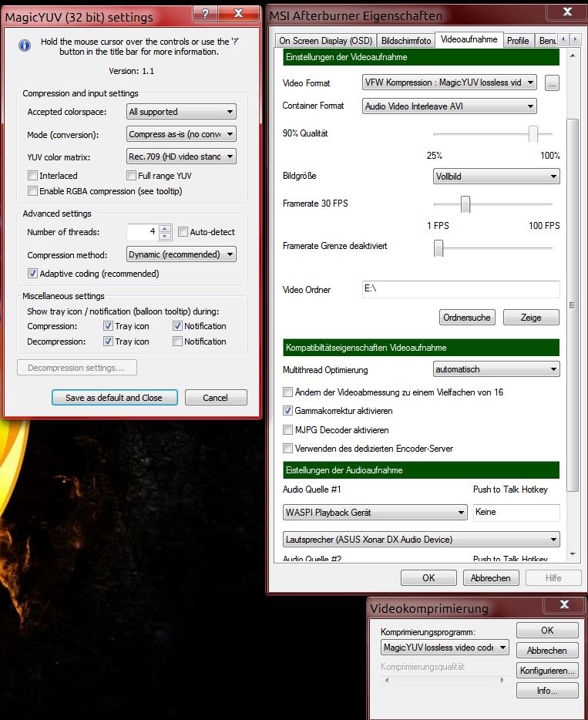
Task: Switch to Bildschirmfoto tab
Action: [406, 40]
